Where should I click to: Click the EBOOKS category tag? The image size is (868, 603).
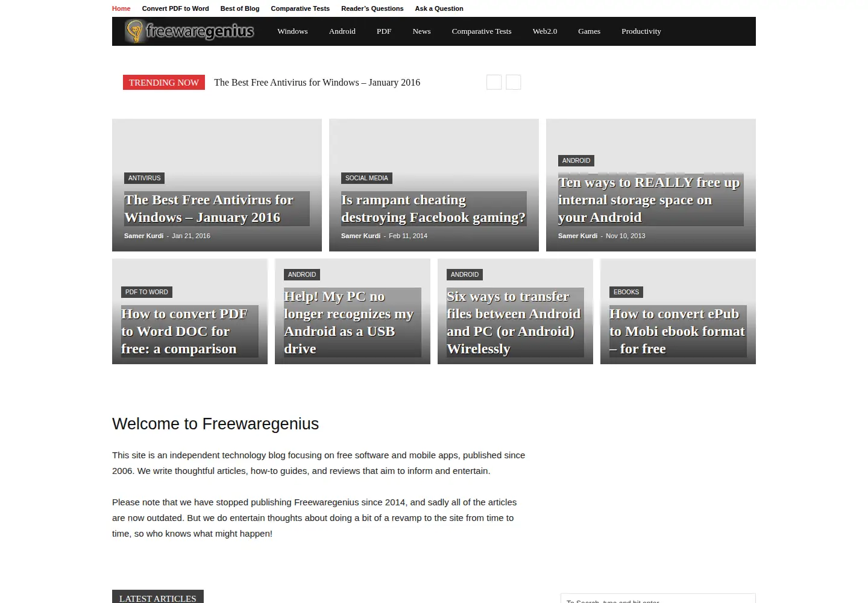pyautogui.click(x=626, y=292)
